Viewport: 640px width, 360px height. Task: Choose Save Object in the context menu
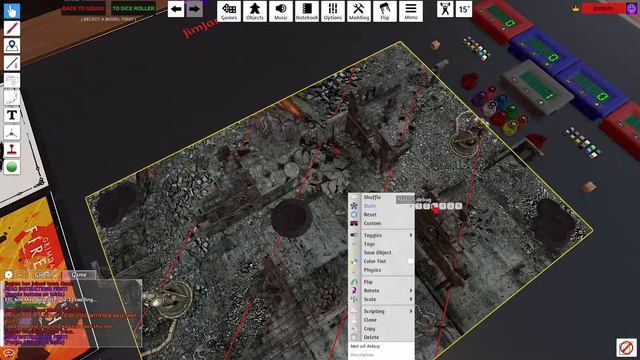coord(381,253)
